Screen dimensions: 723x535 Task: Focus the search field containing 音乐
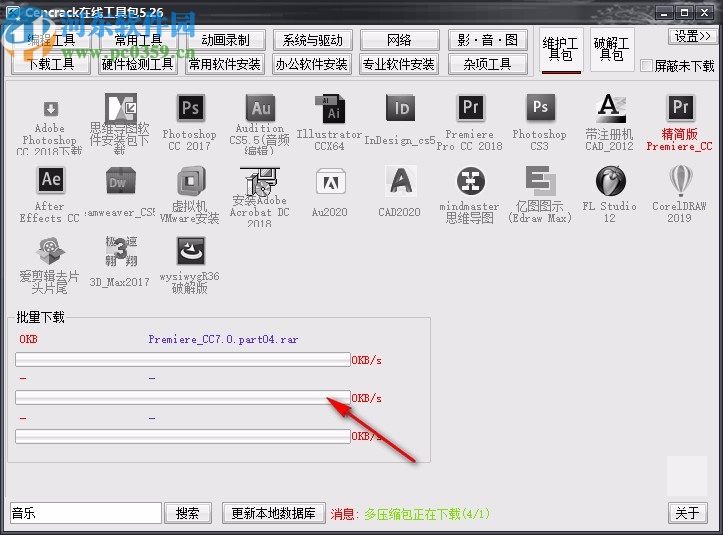[x=86, y=513]
